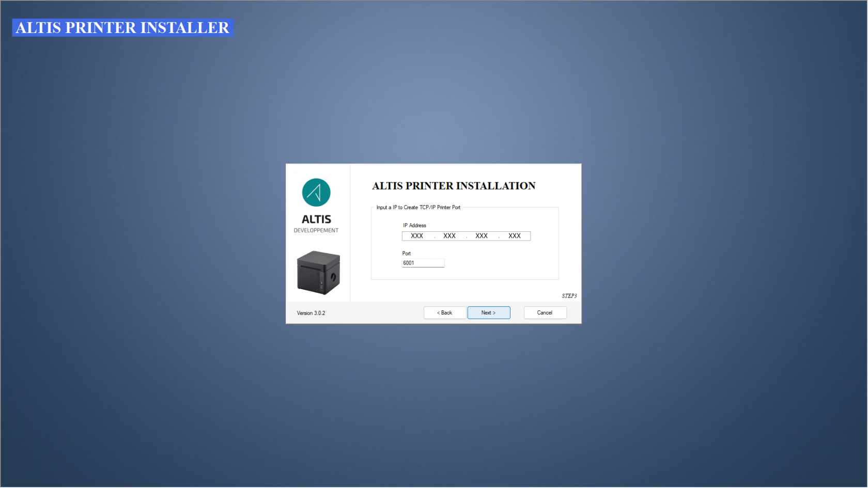Viewport: 868px width, 488px height.
Task: Click the second octet of IP Address
Action: tap(450, 236)
